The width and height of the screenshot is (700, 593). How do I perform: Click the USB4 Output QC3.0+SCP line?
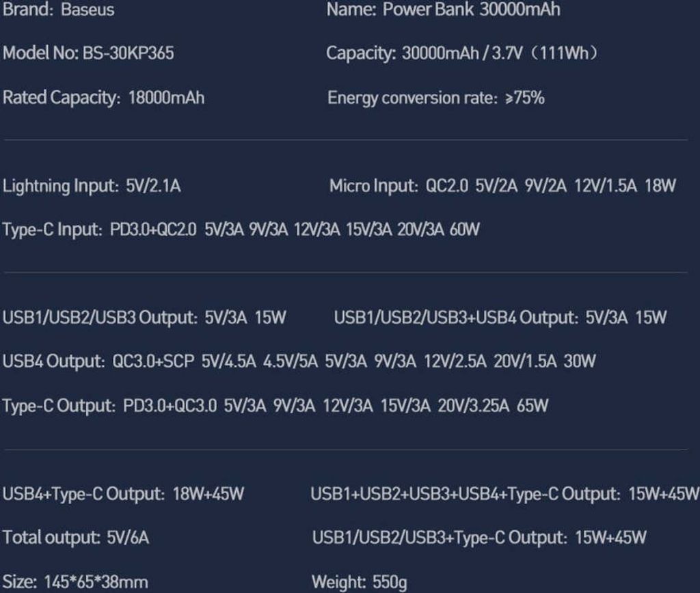click(299, 361)
